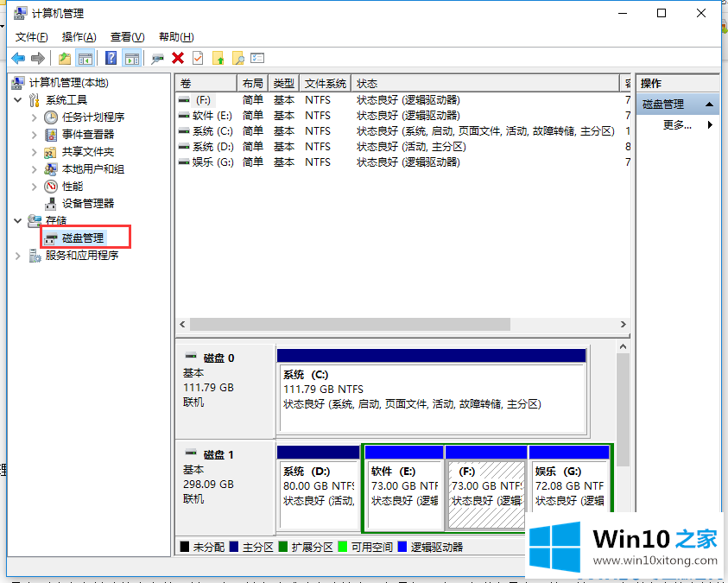Expand the 共享文件夹 node
Screen dimensions: 728x583
coord(34,152)
